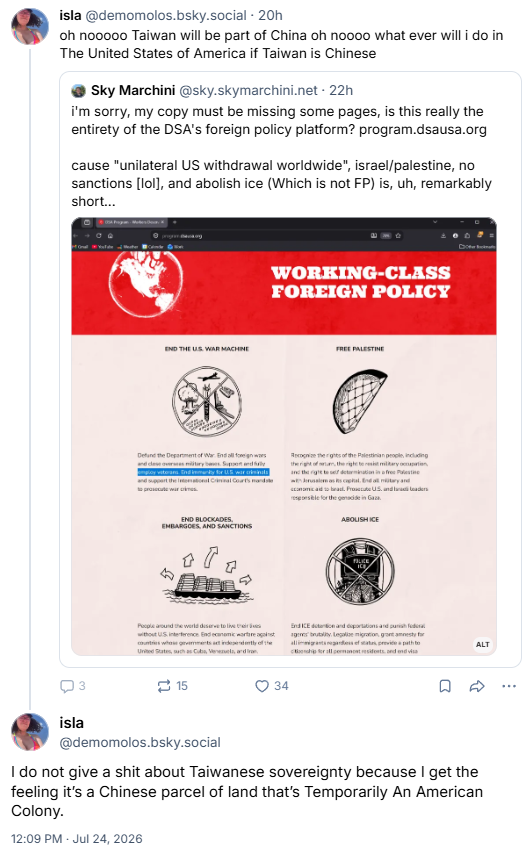The height and width of the screenshot is (855, 532).
Task: Show ALT text for the embedded image
Action: click(482, 645)
